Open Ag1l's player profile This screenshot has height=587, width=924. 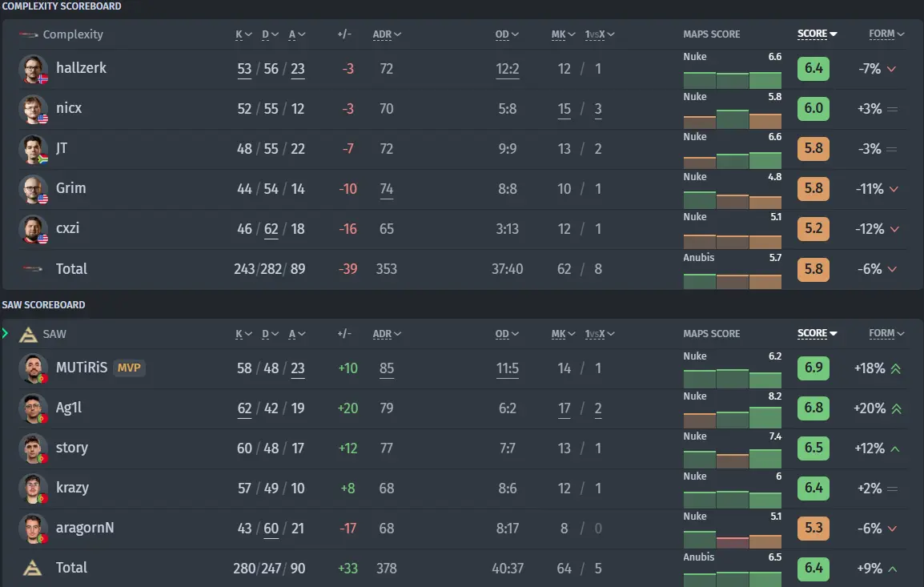pyautogui.click(x=69, y=408)
